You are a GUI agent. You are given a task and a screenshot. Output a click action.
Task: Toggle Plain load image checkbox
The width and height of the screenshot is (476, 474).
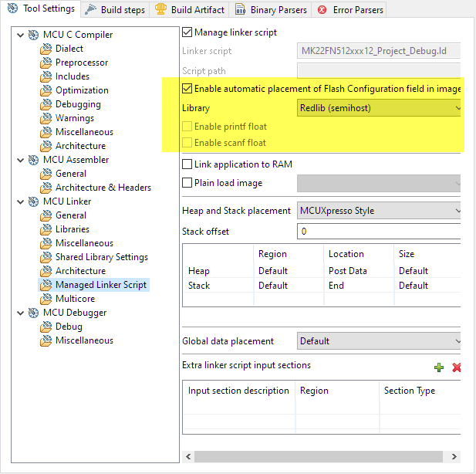187,183
